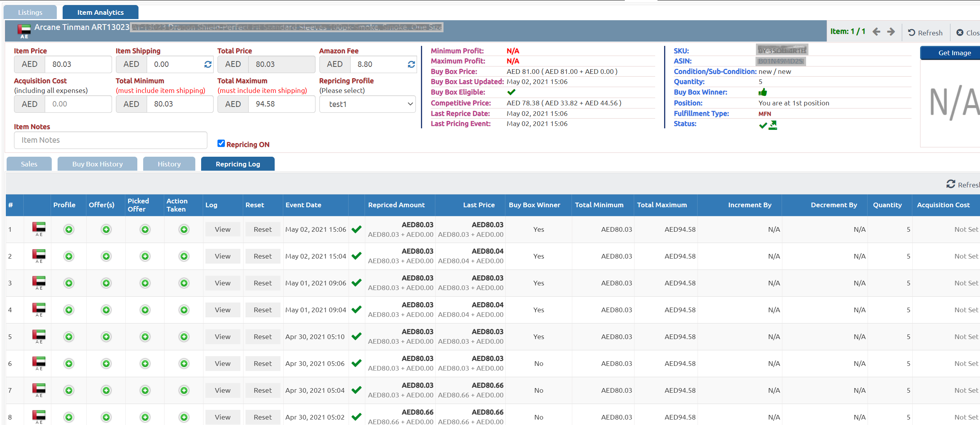The image size is (980, 425).
Task: Expand Offer(s) plus icon in row 2
Action: (x=106, y=256)
